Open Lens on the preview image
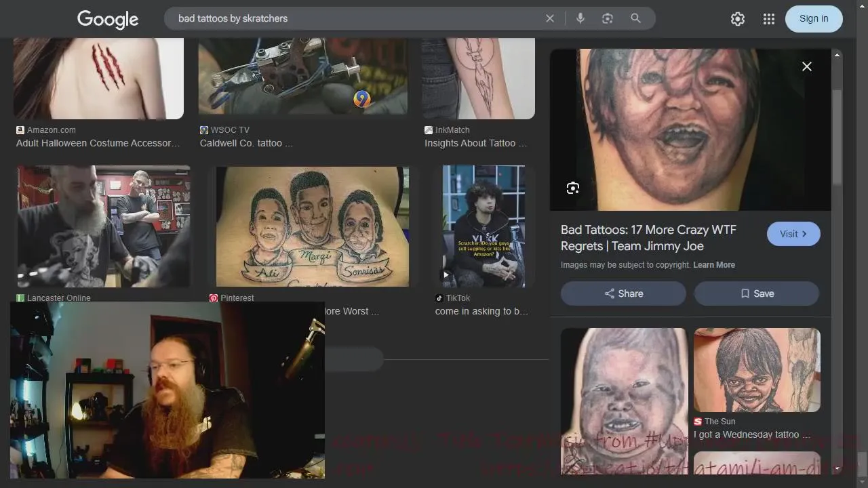The width and height of the screenshot is (868, 488). click(x=573, y=188)
